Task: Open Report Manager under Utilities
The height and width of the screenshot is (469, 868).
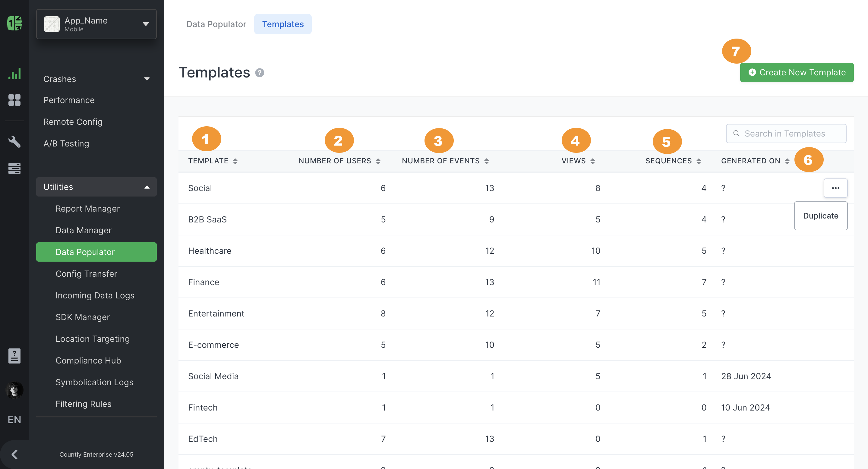Action: (x=88, y=209)
